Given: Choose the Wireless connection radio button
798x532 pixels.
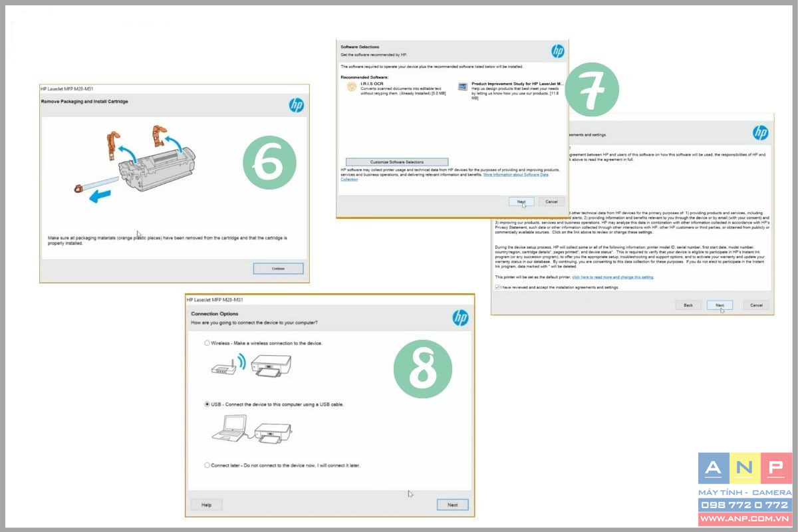Looking at the screenshot, I should (207, 343).
